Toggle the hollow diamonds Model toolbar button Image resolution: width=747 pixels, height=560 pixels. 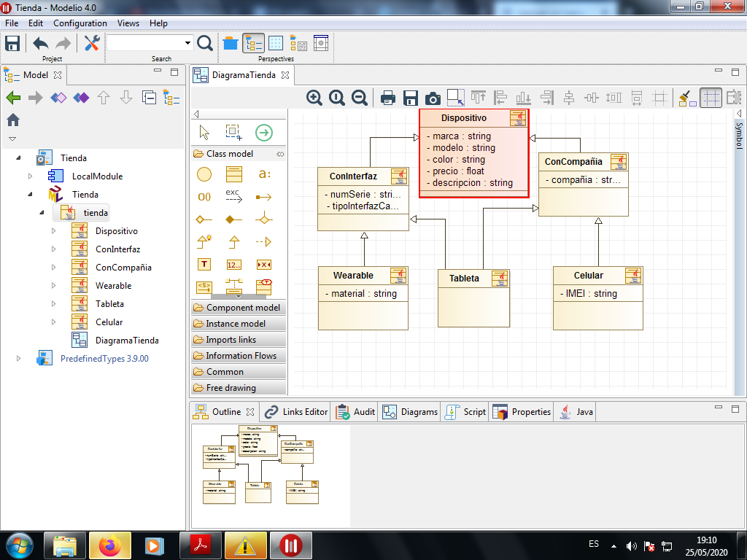click(x=58, y=98)
